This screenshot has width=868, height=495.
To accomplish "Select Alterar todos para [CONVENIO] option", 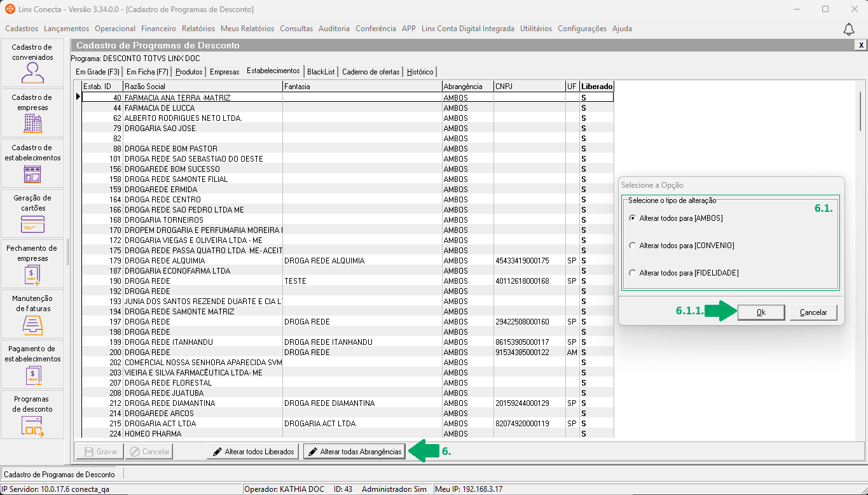I will [x=681, y=246].
